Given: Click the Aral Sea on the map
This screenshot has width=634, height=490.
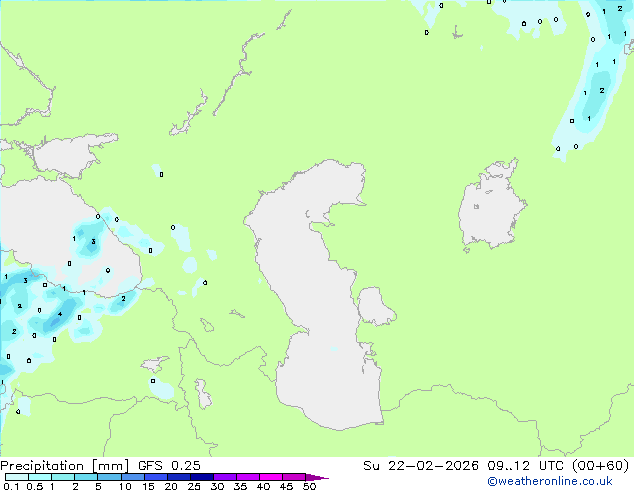Looking at the screenshot, I should [491, 206].
